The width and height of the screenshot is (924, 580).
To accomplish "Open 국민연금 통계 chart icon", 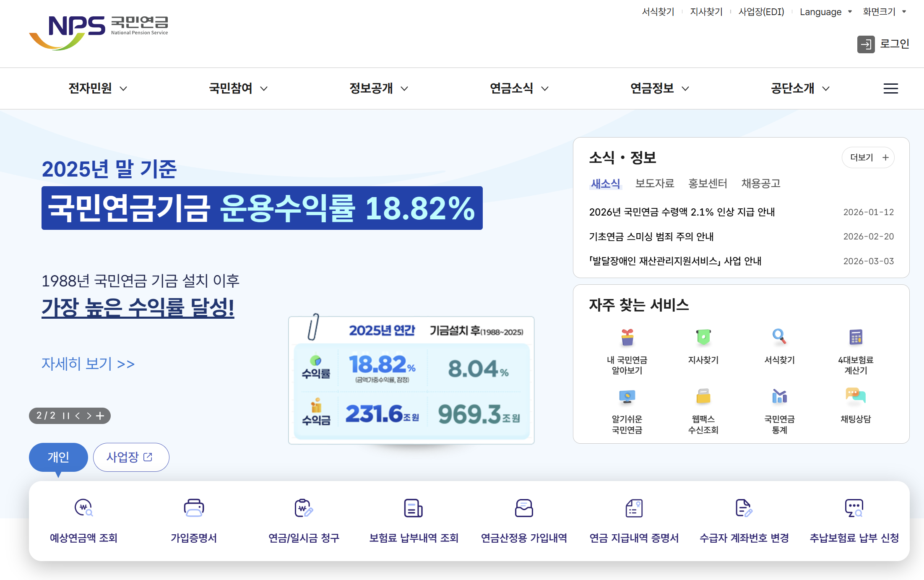I will (x=779, y=396).
